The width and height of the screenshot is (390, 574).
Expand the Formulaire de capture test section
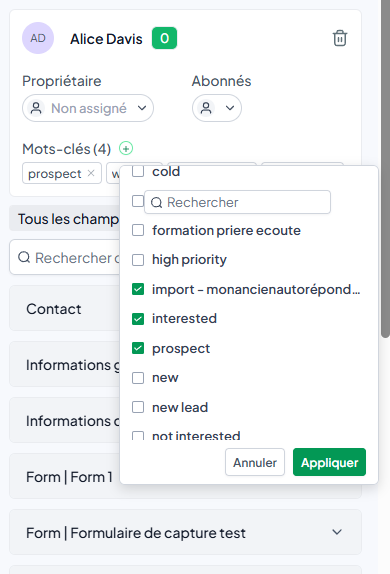pyautogui.click(x=185, y=532)
